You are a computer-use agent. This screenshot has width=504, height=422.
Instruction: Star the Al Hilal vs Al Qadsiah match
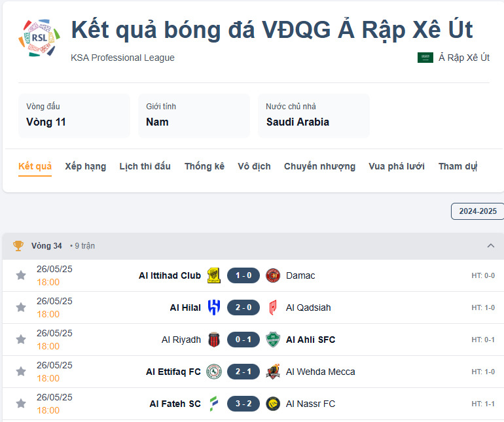21,308
